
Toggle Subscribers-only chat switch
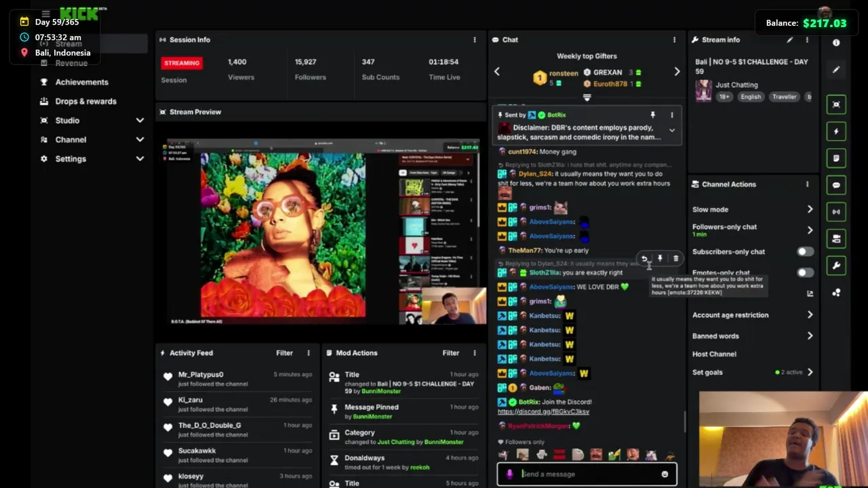tap(805, 251)
